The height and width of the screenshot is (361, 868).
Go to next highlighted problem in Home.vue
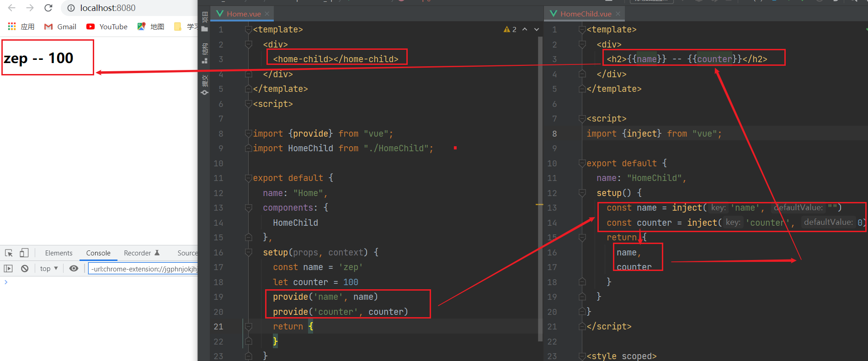click(537, 29)
